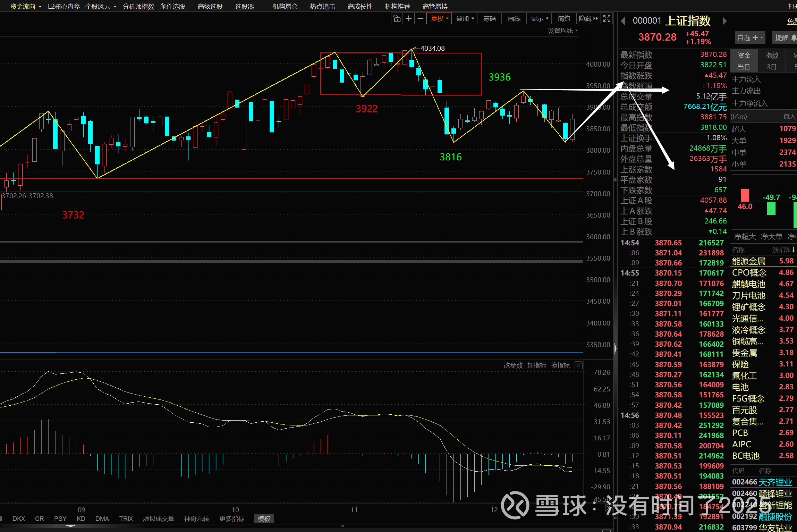Expand the 叠加 overlay dropdown
This screenshot has height=532, width=797.
(x=465, y=18)
